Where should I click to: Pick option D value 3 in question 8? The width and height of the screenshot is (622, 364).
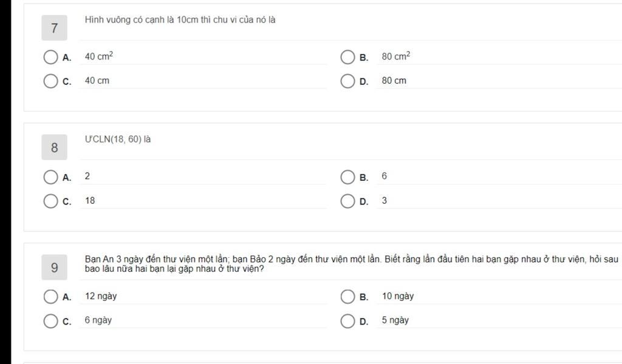click(x=347, y=201)
